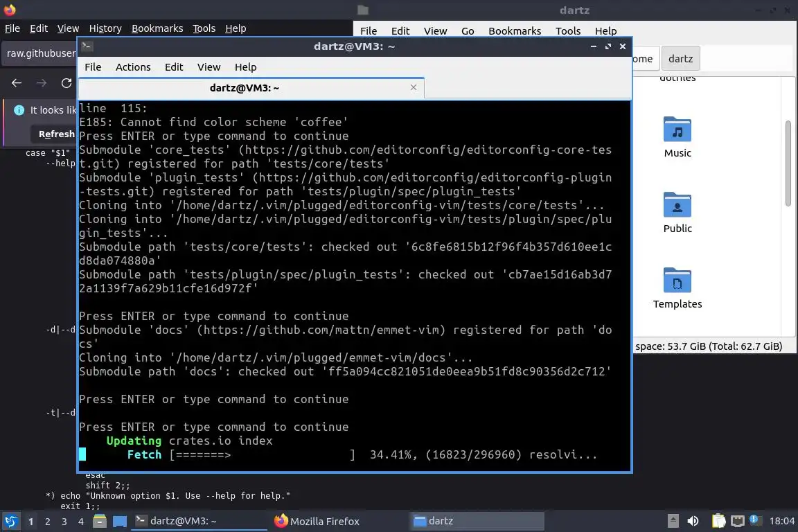Switch to workspace 4

click(x=81, y=522)
